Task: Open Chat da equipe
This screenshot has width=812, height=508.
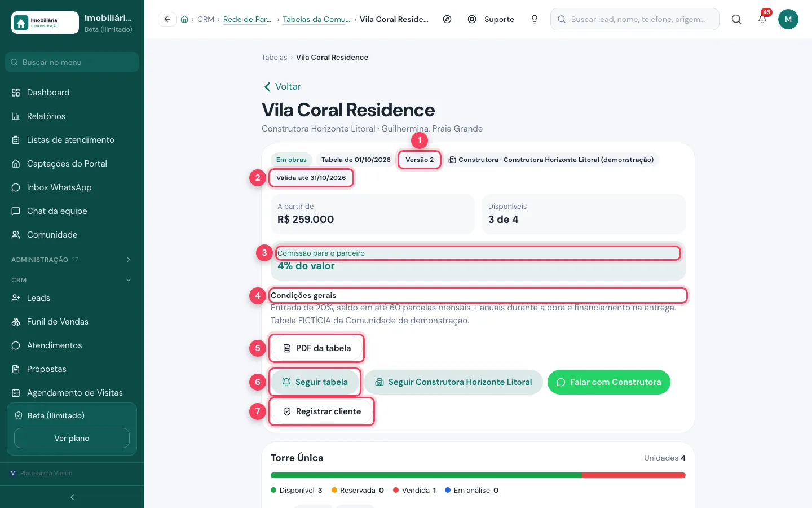Action: (x=72, y=211)
